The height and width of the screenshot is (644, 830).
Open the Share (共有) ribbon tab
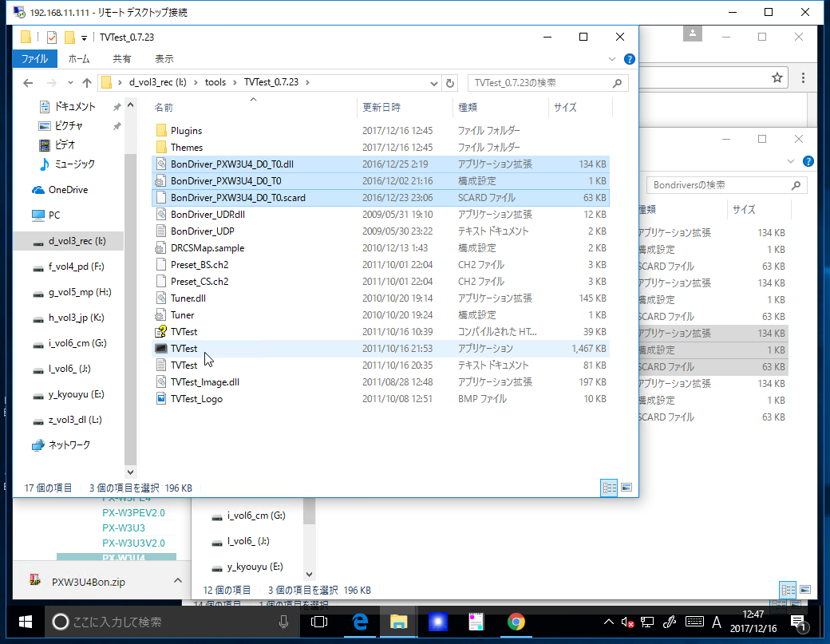[x=122, y=59]
